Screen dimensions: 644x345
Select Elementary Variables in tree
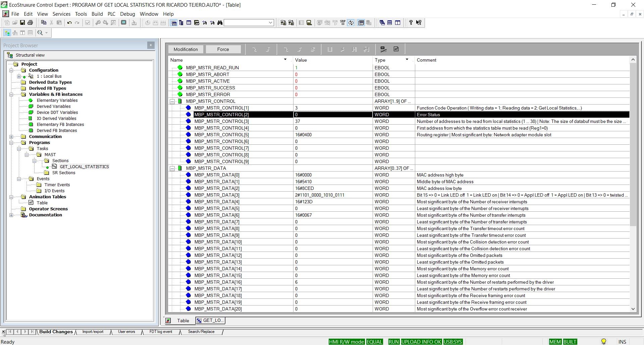57,100
